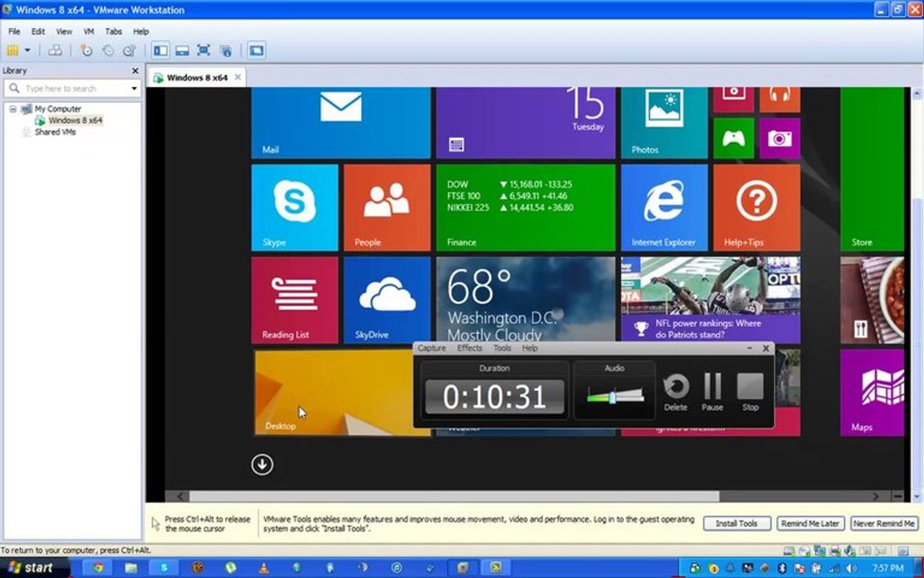Image resolution: width=924 pixels, height=578 pixels.
Task: Open the recorder's Tools menu
Action: (502, 348)
